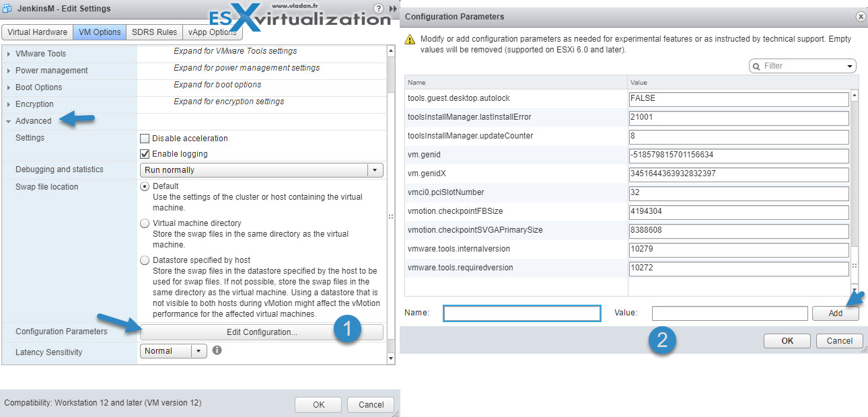Image resolution: width=868 pixels, height=417 pixels.
Task: Click the Configuration Parameters list scrollbar
Action: point(855,193)
